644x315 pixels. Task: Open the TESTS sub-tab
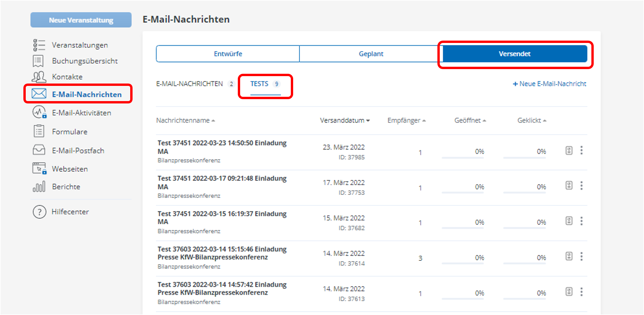coord(265,84)
